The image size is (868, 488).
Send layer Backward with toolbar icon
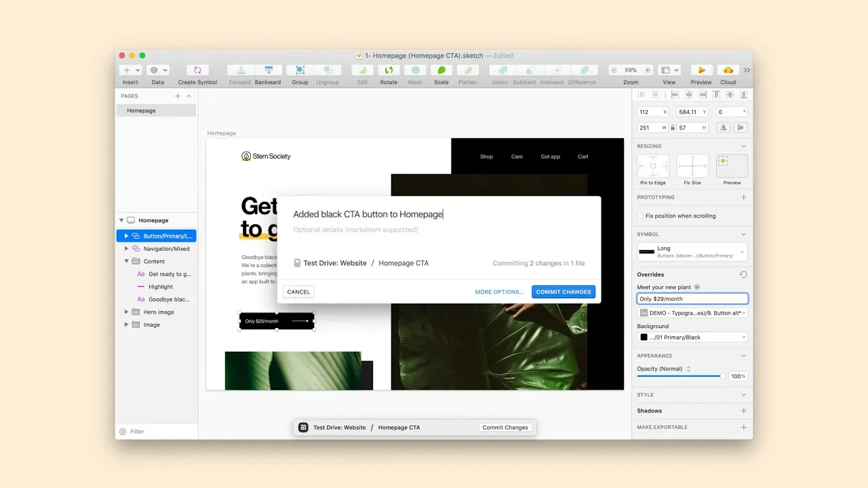[x=268, y=70]
